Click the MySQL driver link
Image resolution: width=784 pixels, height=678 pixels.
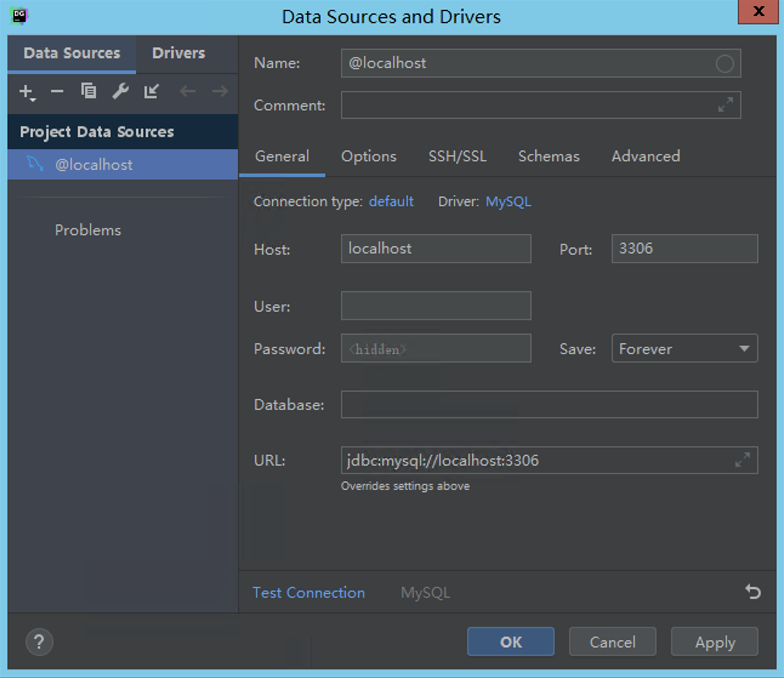tap(508, 201)
